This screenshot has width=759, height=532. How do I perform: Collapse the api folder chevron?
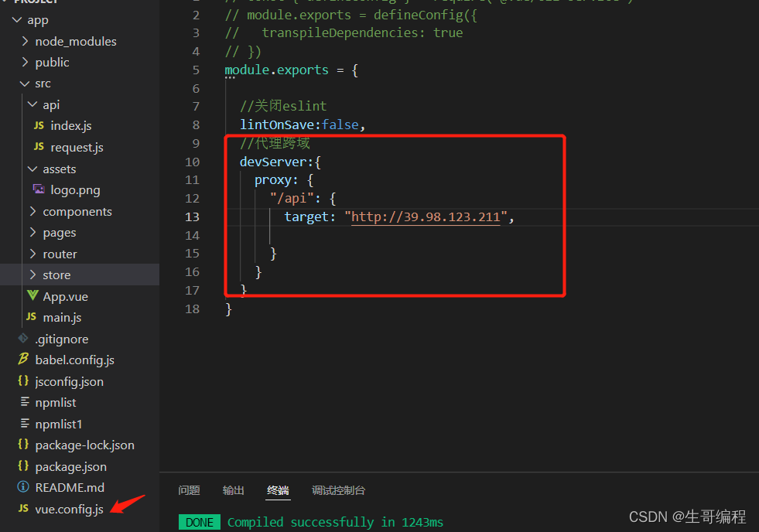[x=32, y=104]
